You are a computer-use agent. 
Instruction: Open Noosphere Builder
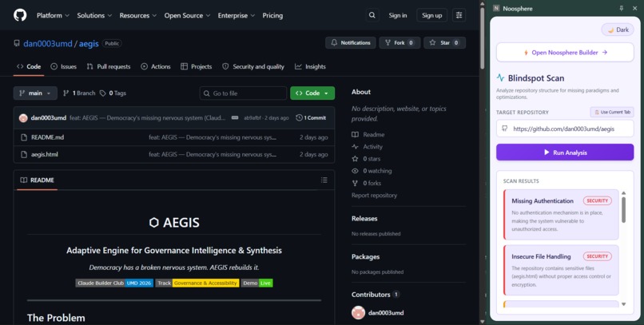(565, 53)
